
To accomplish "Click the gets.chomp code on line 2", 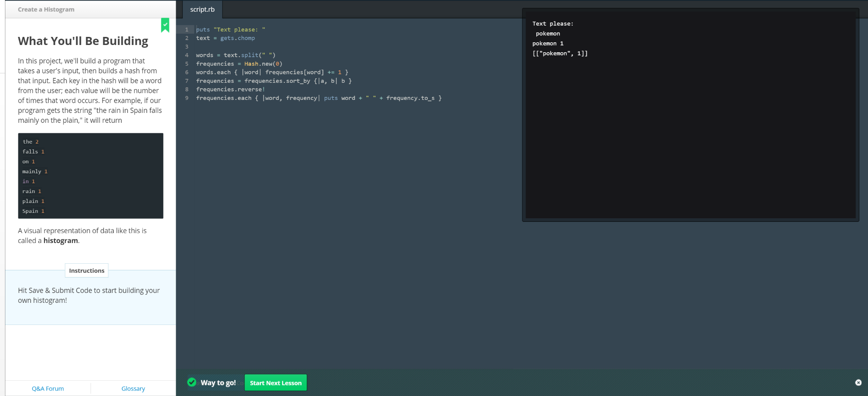I will [x=237, y=38].
